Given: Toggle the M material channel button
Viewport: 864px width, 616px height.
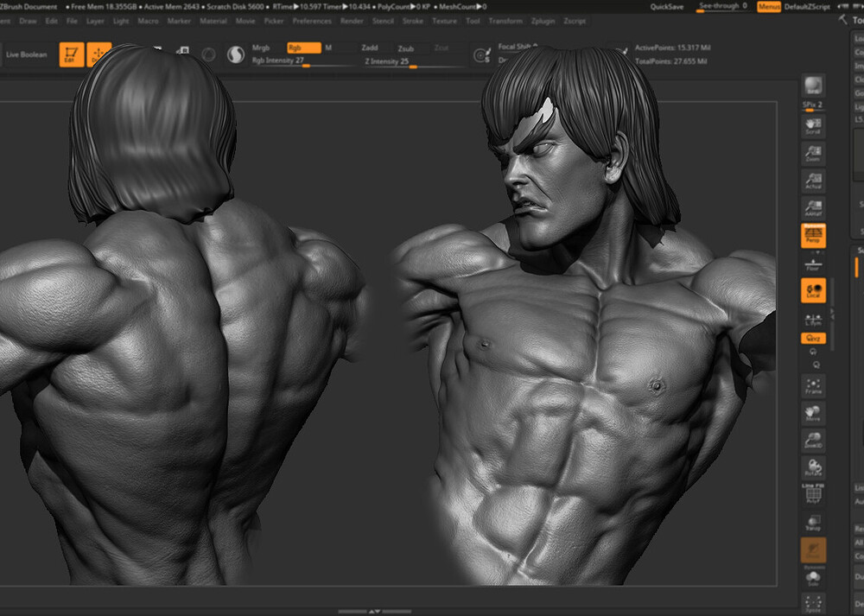Looking at the screenshot, I should [x=328, y=48].
